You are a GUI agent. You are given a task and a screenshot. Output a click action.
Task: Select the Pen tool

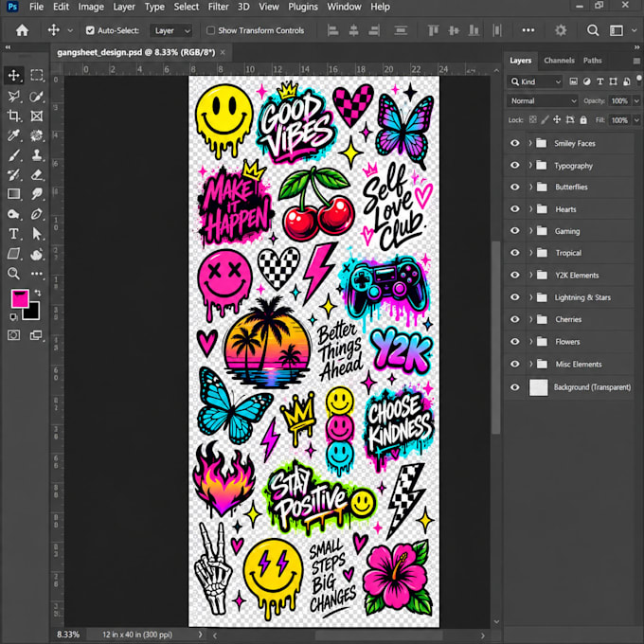(x=37, y=214)
